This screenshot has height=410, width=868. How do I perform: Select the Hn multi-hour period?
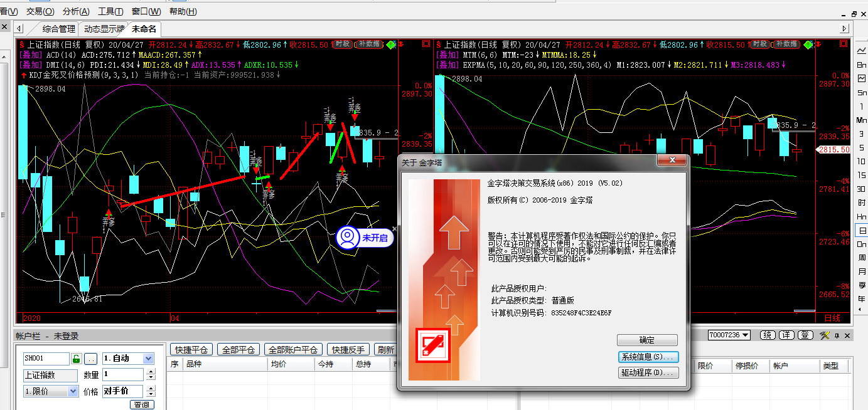(862, 217)
